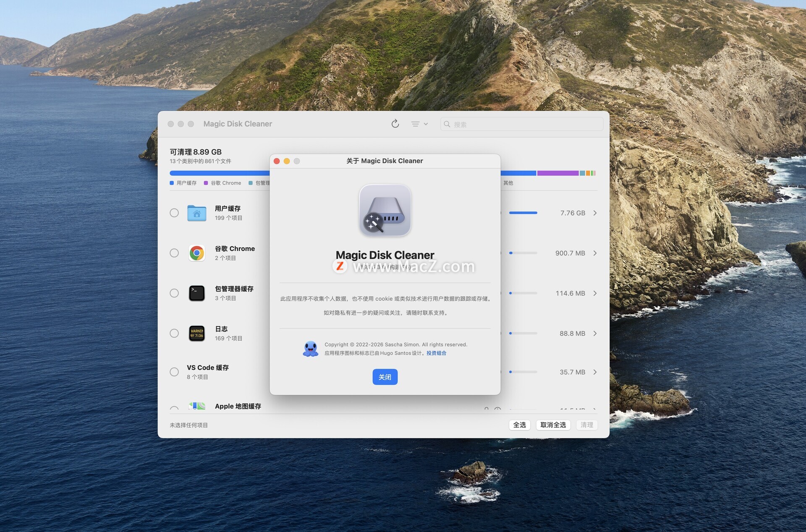Select the 谷歌 Chrome row checkbox

pyautogui.click(x=174, y=253)
